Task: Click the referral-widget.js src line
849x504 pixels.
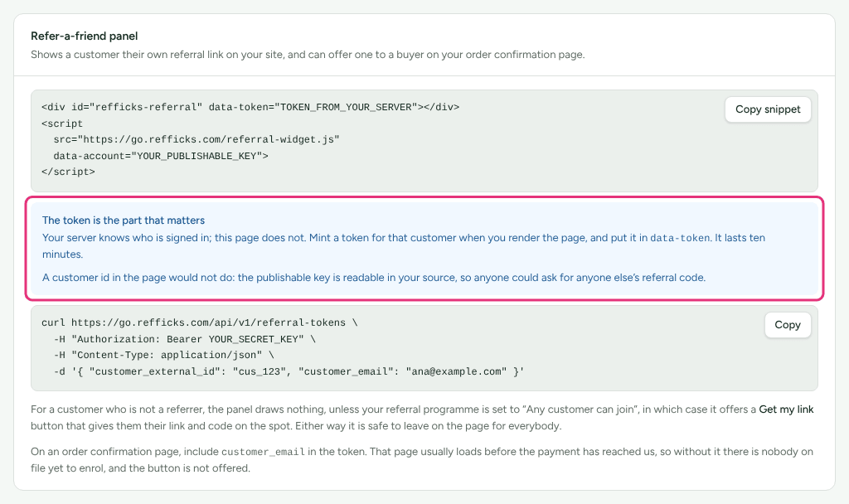Action: pos(196,139)
